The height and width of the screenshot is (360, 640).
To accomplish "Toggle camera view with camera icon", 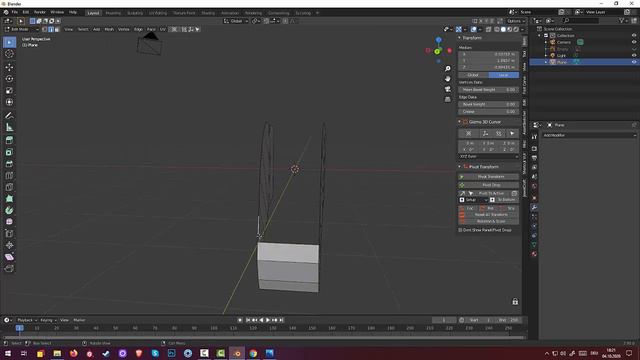I will pos(448,89).
